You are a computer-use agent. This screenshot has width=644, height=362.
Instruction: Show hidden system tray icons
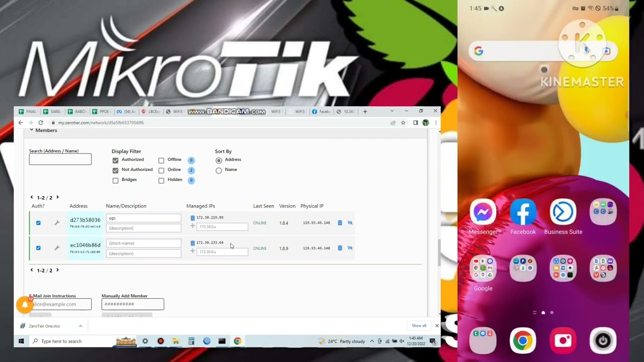click(372, 341)
